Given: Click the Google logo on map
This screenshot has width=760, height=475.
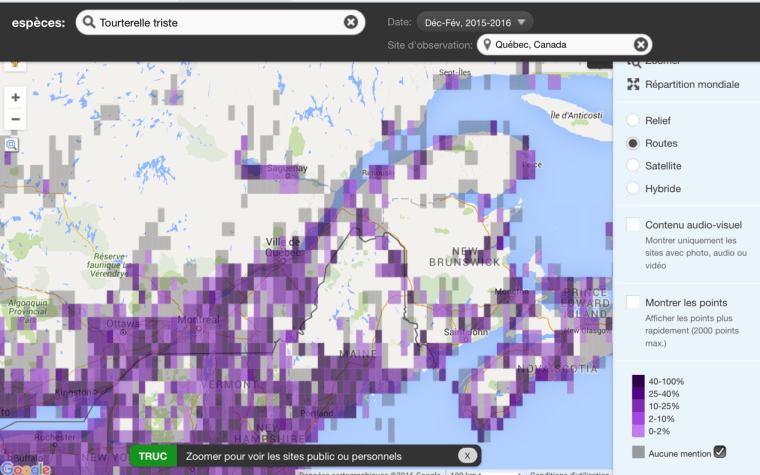Looking at the screenshot, I should pyautogui.click(x=25, y=467).
